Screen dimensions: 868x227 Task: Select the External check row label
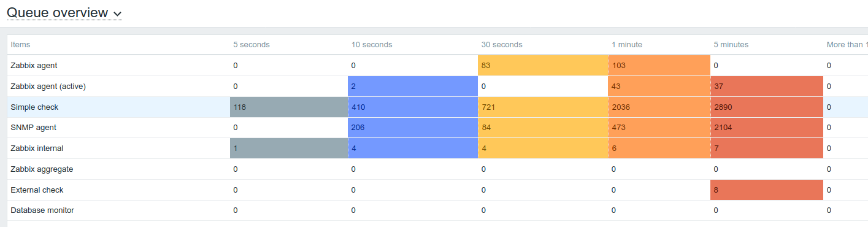pos(37,190)
